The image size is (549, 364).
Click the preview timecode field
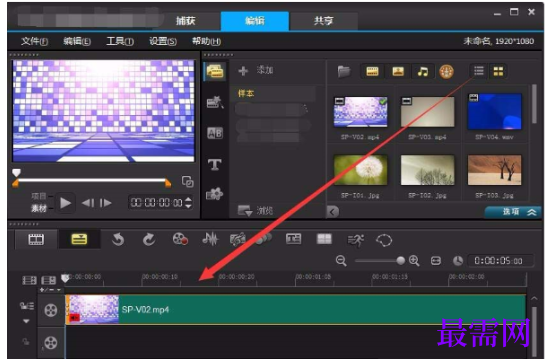point(157,203)
